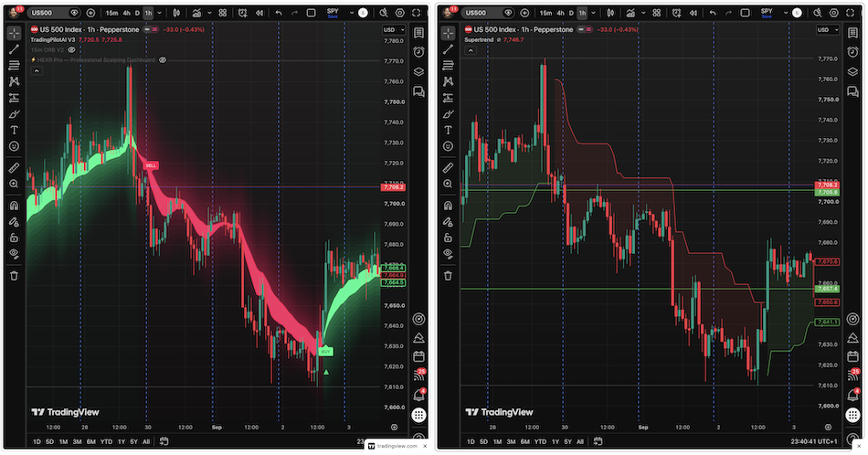The height and width of the screenshot is (455, 868).
Task: Click the TradingPilotAI V3 indicator name
Action: coord(53,40)
